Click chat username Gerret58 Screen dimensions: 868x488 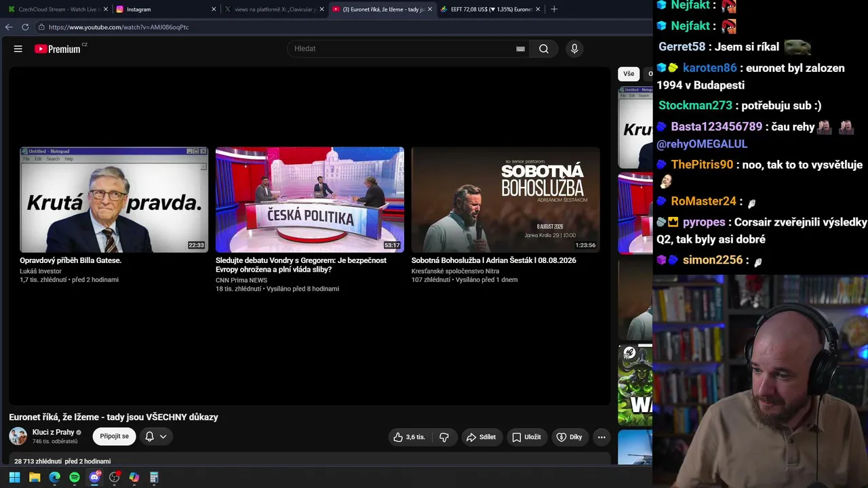coord(682,47)
